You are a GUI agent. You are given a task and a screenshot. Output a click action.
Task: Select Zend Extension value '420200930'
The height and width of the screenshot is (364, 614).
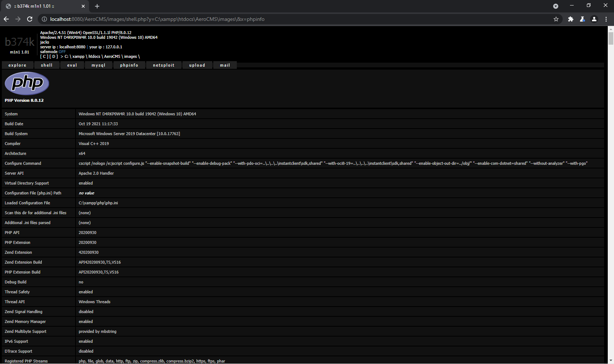pyautogui.click(x=89, y=252)
